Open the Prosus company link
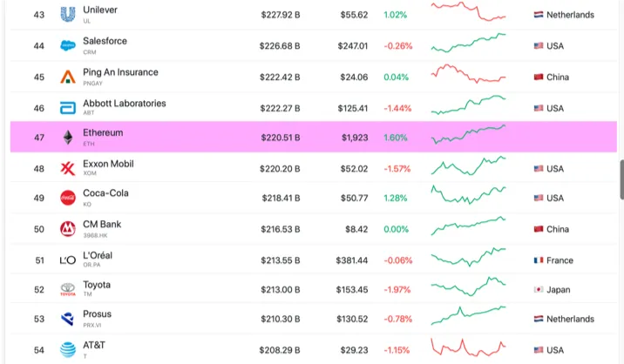The width and height of the screenshot is (624, 364). click(x=97, y=314)
